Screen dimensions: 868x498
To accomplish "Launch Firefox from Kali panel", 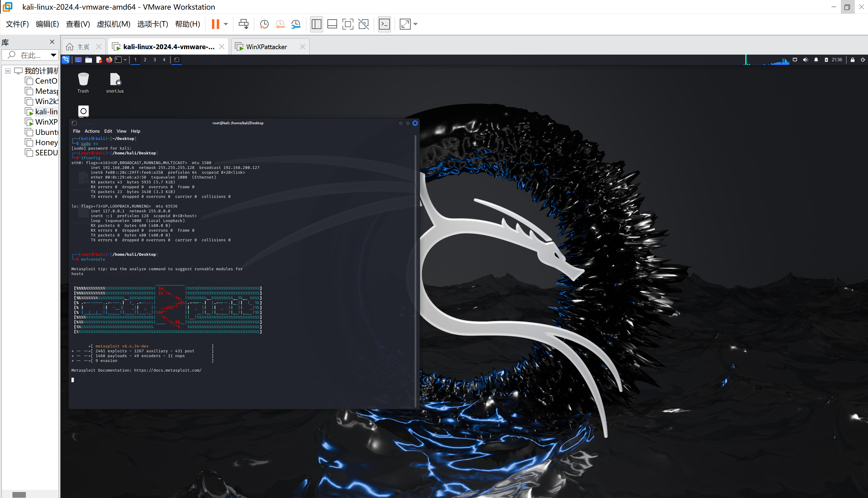I will click(x=109, y=59).
